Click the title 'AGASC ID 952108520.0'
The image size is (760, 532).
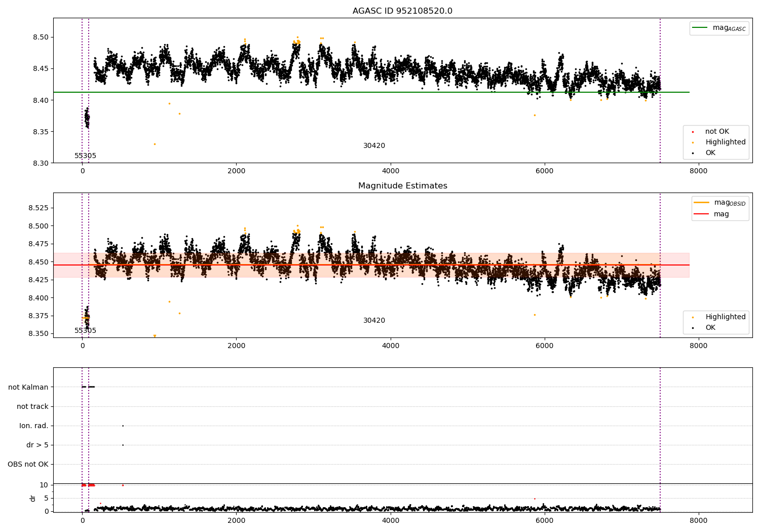pyautogui.click(x=402, y=11)
